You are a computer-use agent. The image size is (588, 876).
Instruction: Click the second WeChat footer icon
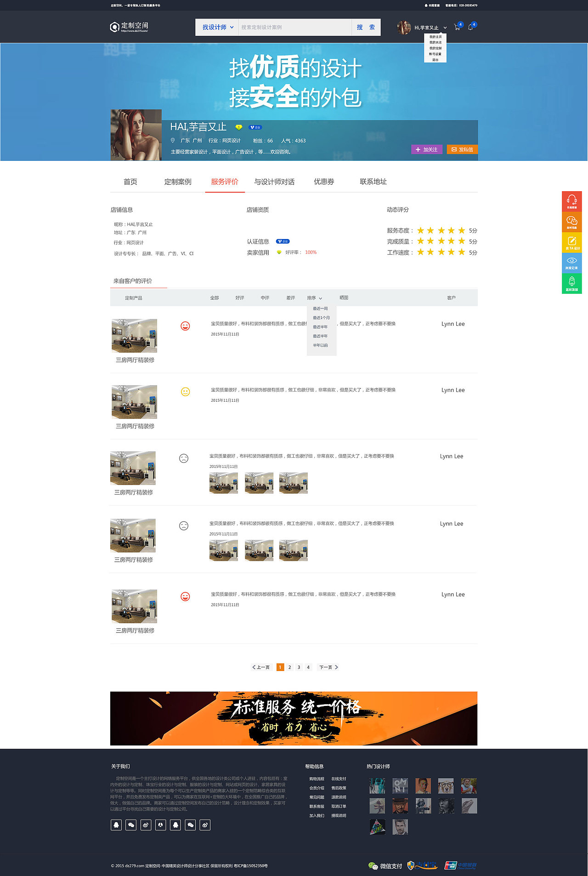190,825
